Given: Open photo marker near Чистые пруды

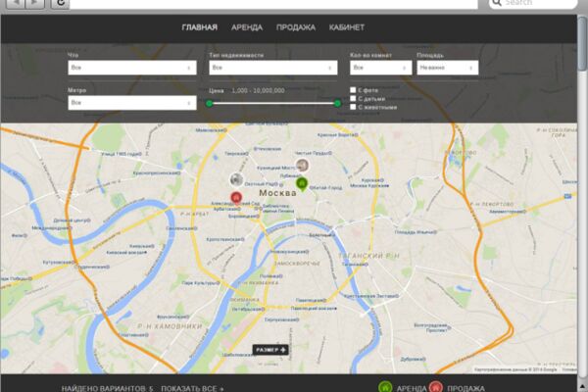Looking at the screenshot, I should 302,165.
